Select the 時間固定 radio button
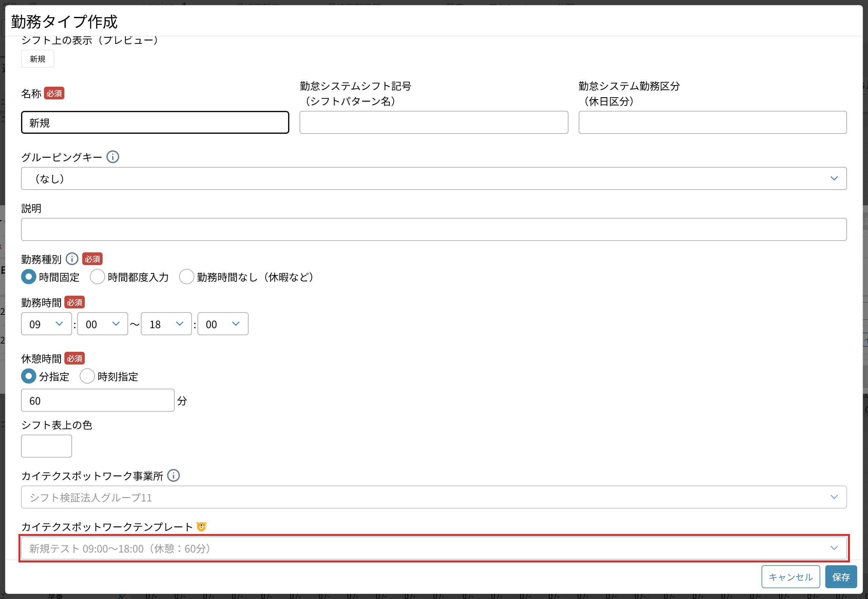 pyautogui.click(x=29, y=277)
